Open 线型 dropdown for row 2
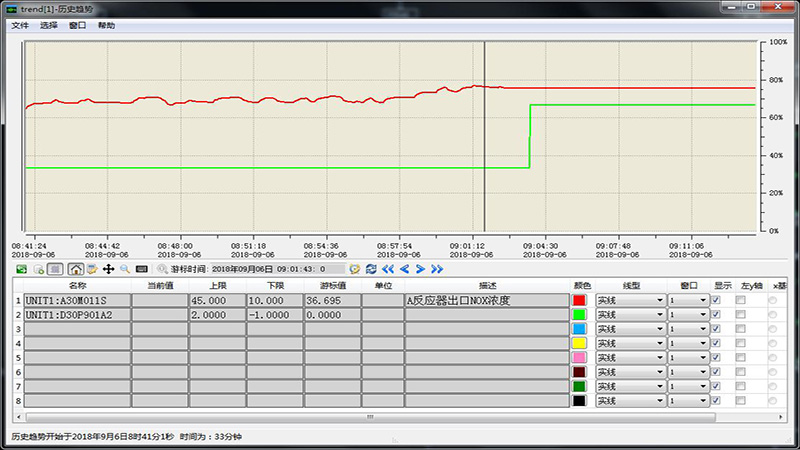Image resolution: width=800 pixels, height=450 pixels. (x=631, y=314)
